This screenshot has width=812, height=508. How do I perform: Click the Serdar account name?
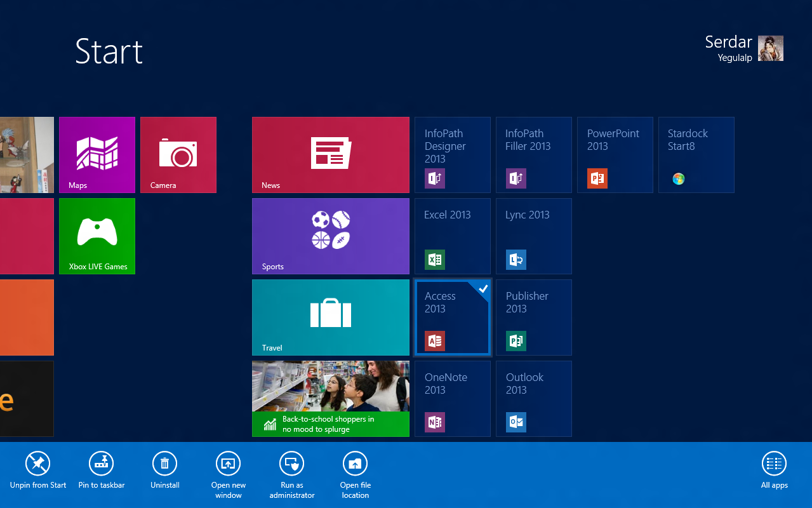pos(728,43)
